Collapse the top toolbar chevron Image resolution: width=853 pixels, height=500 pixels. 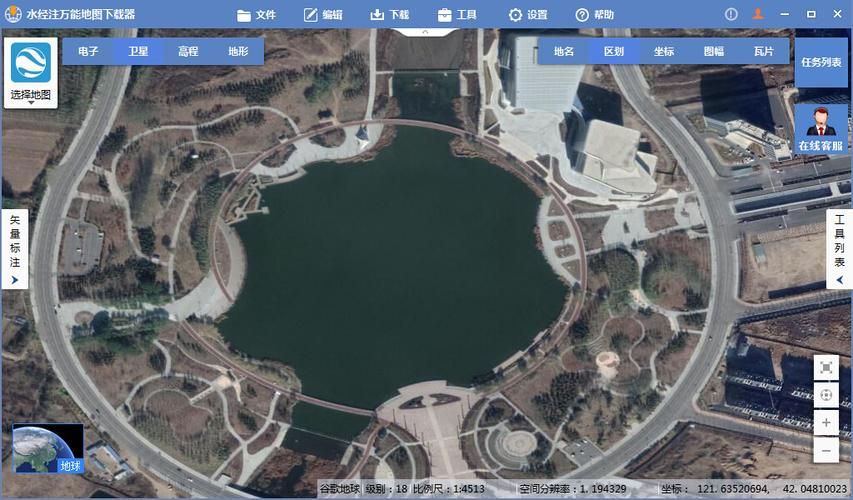(425, 32)
